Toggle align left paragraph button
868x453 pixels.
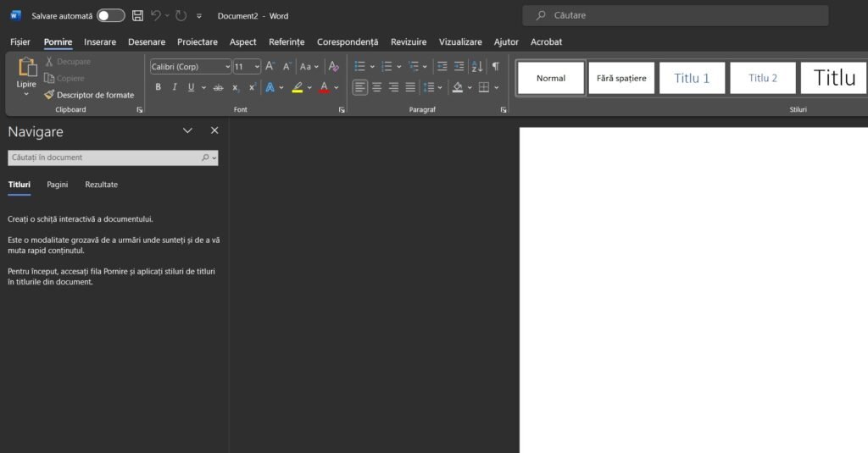(359, 87)
